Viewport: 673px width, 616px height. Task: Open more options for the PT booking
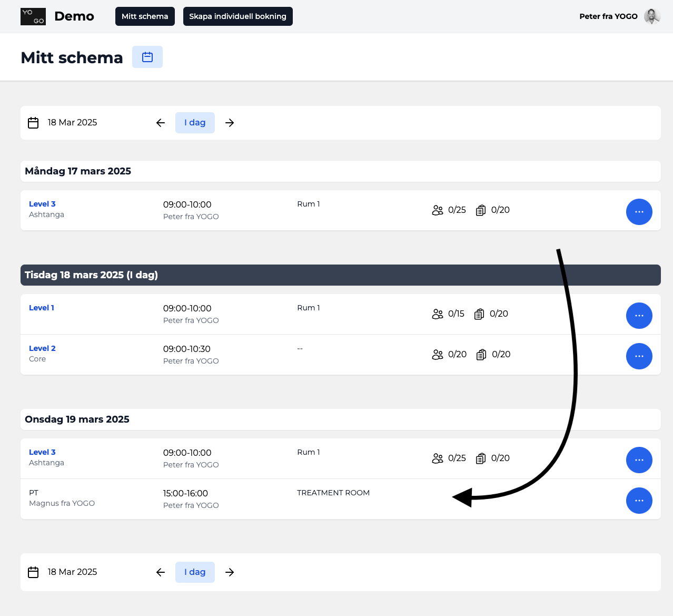pyautogui.click(x=639, y=501)
